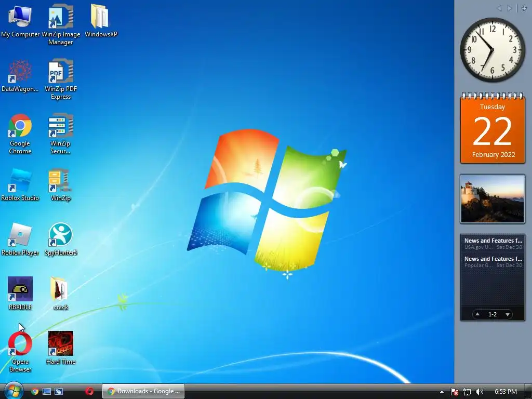The width and height of the screenshot is (532, 399).
Task: Click the analog clock gadget
Action: [x=493, y=50]
